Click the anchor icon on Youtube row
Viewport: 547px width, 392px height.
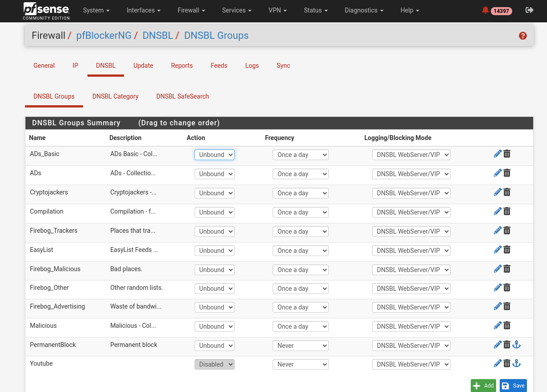pos(516,363)
